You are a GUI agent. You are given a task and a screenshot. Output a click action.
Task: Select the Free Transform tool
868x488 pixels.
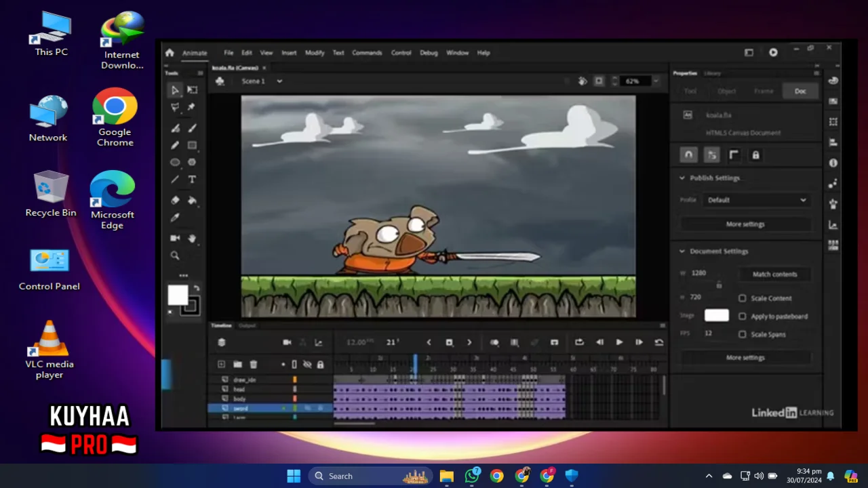coord(192,89)
